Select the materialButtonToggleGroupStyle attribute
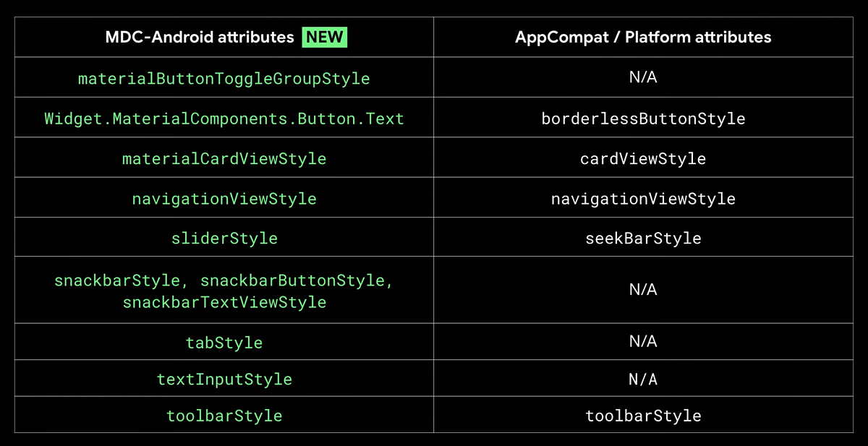Screen dimensions: 868x446 click(224, 79)
